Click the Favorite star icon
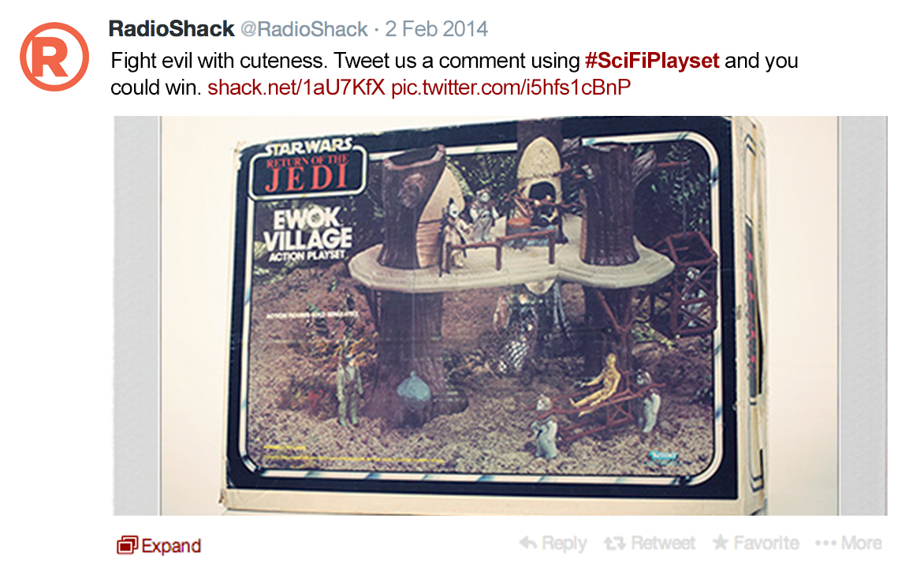The width and height of the screenshot is (924, 574). (720, 542)
